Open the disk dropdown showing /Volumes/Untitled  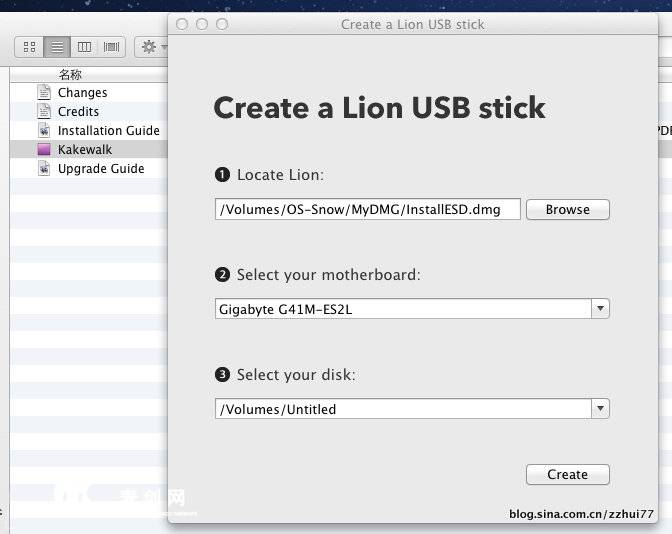pyautogui.click(x=411, y=409)
